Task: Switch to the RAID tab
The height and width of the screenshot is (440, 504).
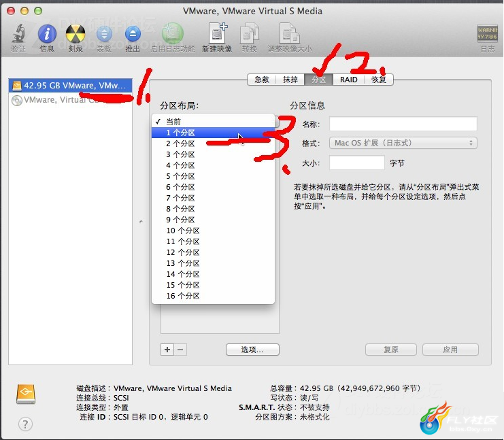Action: [349, 80]
